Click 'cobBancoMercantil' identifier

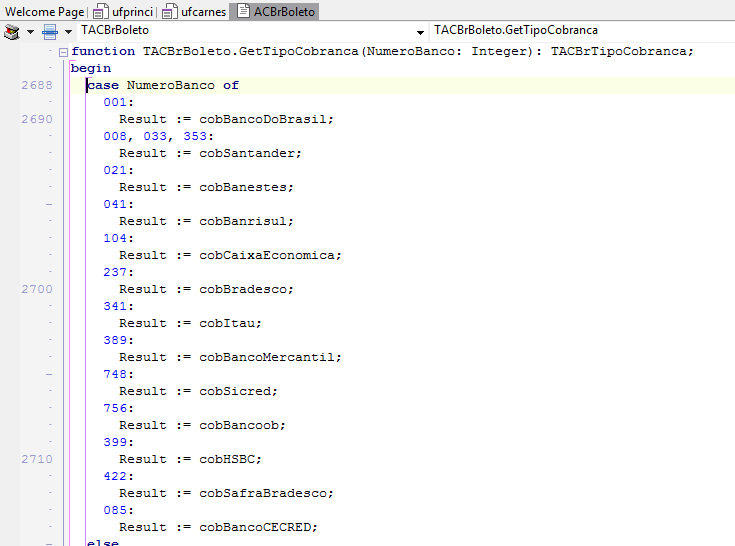coord(267,357)
